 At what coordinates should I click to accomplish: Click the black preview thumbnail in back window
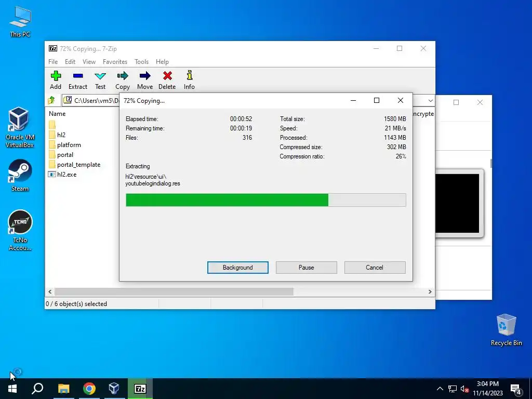[x=457, y=204]
